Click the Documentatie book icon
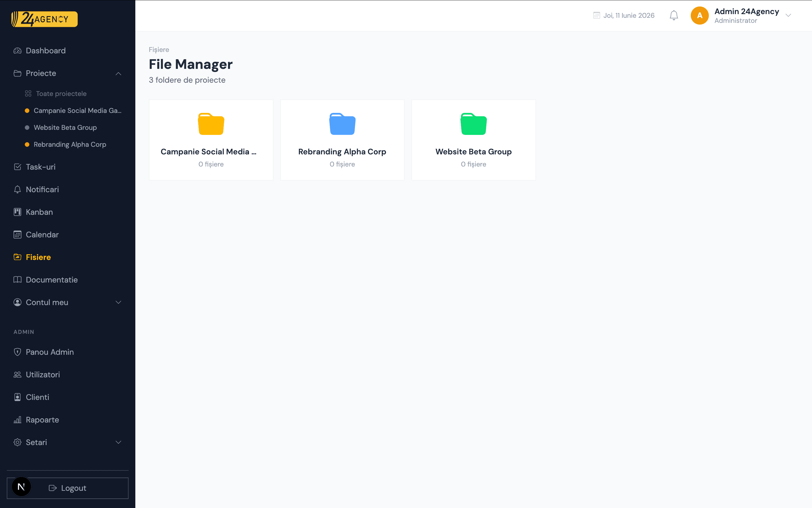 pyautogui.click(x=17, y=279)
